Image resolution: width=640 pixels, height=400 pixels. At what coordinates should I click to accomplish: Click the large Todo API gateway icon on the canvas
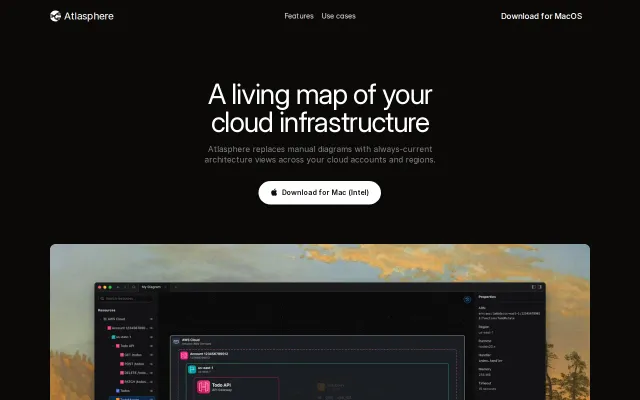coord(203,387)
